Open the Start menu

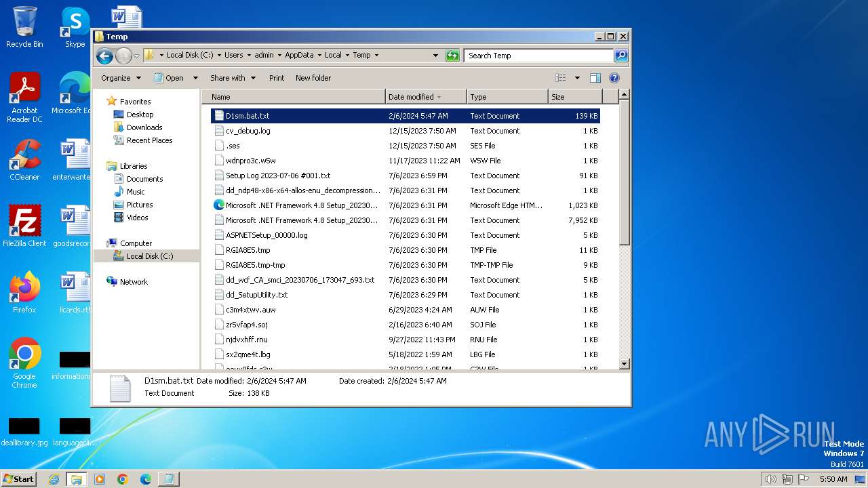(18, 479)
